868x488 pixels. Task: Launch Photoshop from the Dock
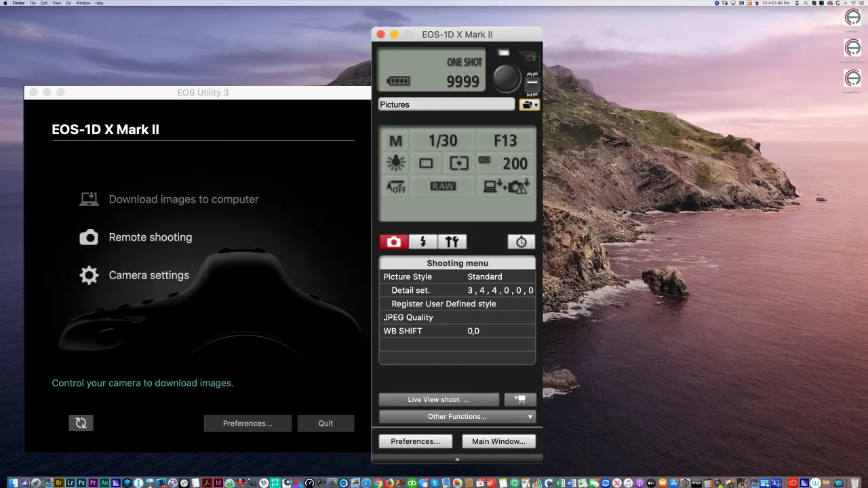click(82, 483)
